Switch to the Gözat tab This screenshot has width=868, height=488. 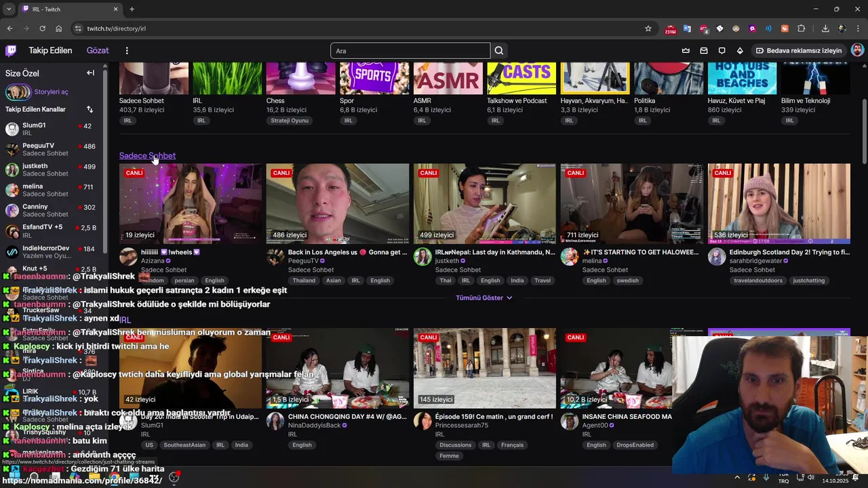[x=98, y=51]
